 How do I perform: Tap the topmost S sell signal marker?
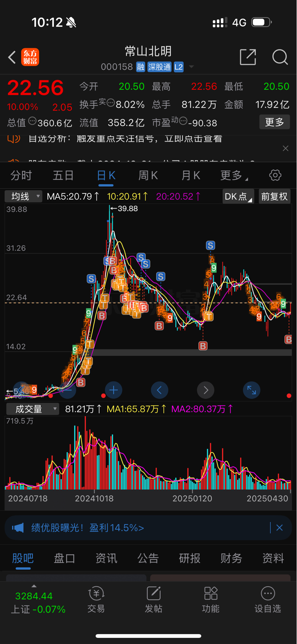tap(210, 245)
